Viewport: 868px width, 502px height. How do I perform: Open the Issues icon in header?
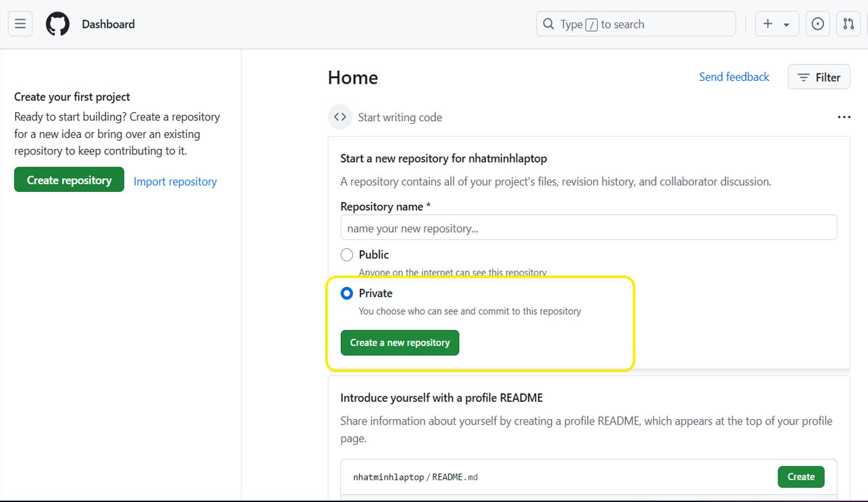(x=818, y=24)
